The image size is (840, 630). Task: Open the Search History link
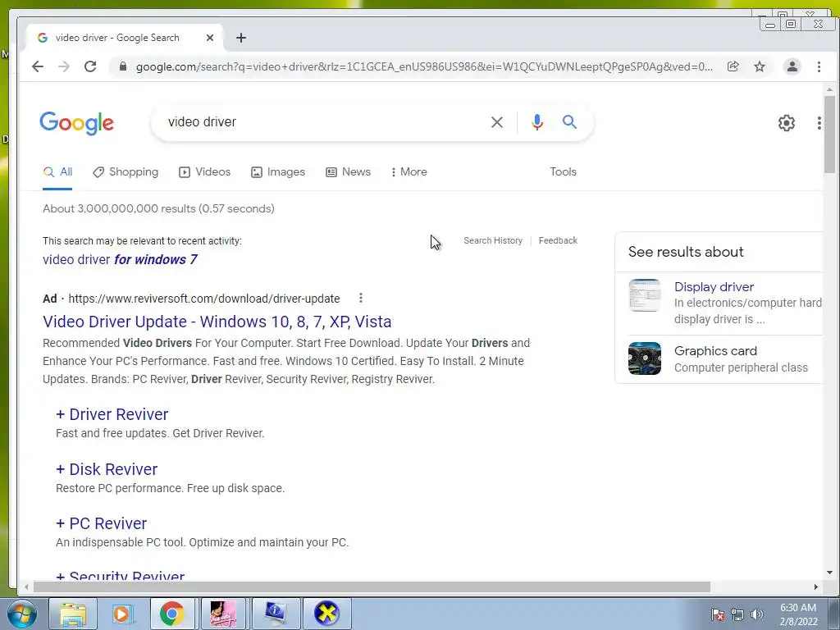[493, 240]
